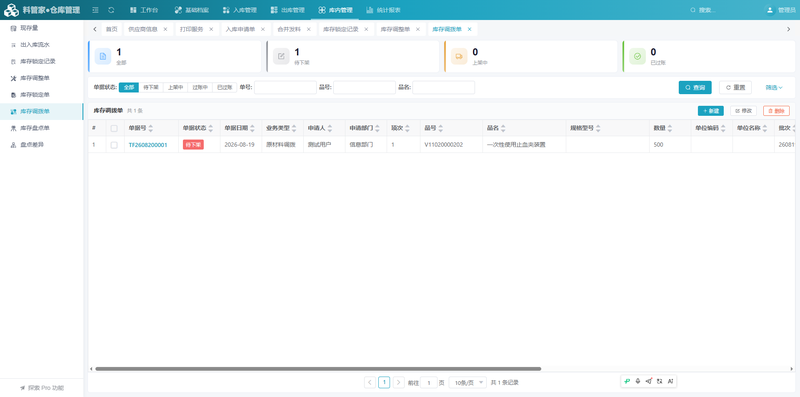Click the 重置 reset button

click(x=735, y=87)
